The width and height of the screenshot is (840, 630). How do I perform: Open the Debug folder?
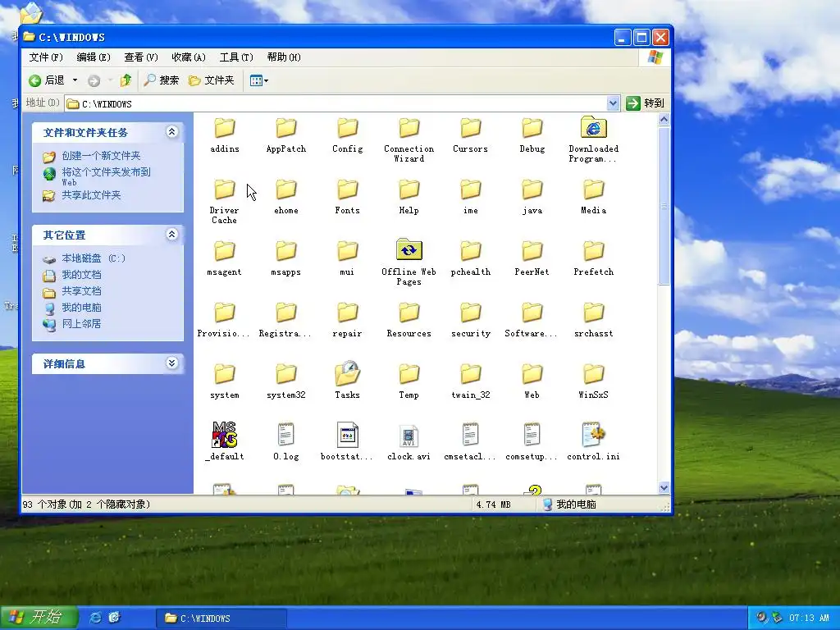(x=532, y=135)
